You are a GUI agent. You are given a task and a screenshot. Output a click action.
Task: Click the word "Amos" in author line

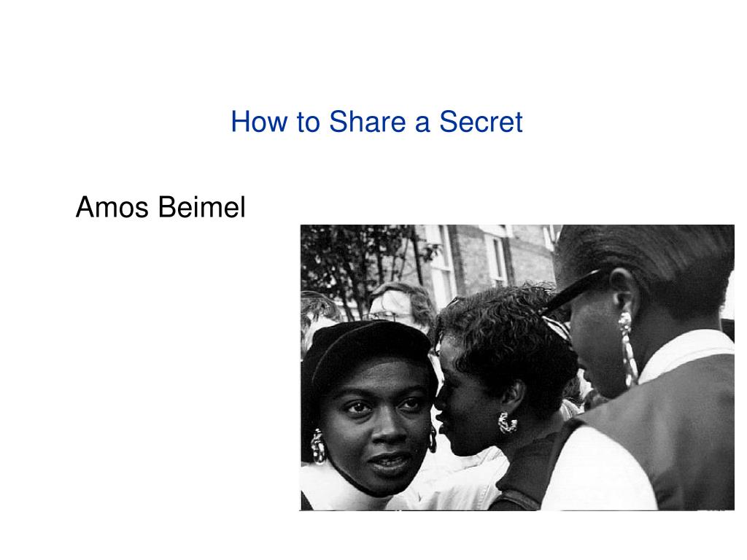(112, 207)
